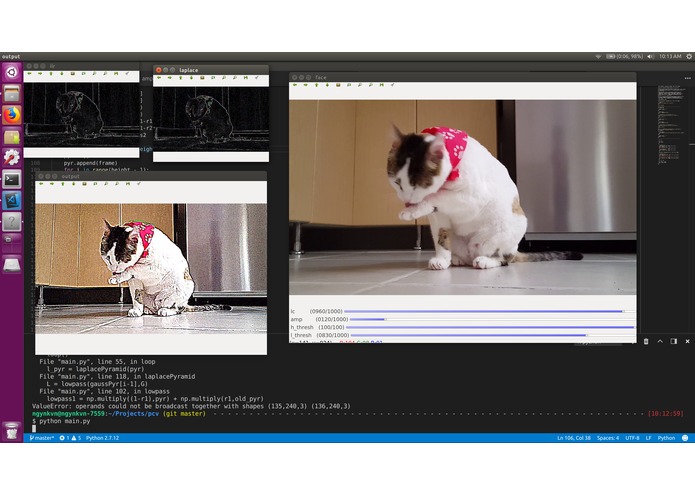Screen dimensions: 695x494
Task: Open the sound volume indicator in top bar
Action: tap(651, 57)
